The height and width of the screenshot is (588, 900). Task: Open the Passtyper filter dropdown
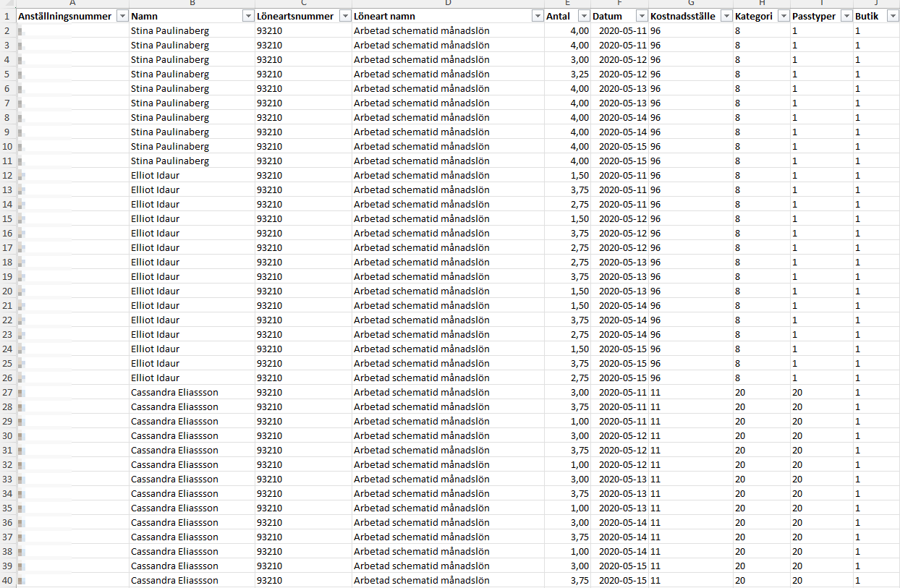point(846,16)
